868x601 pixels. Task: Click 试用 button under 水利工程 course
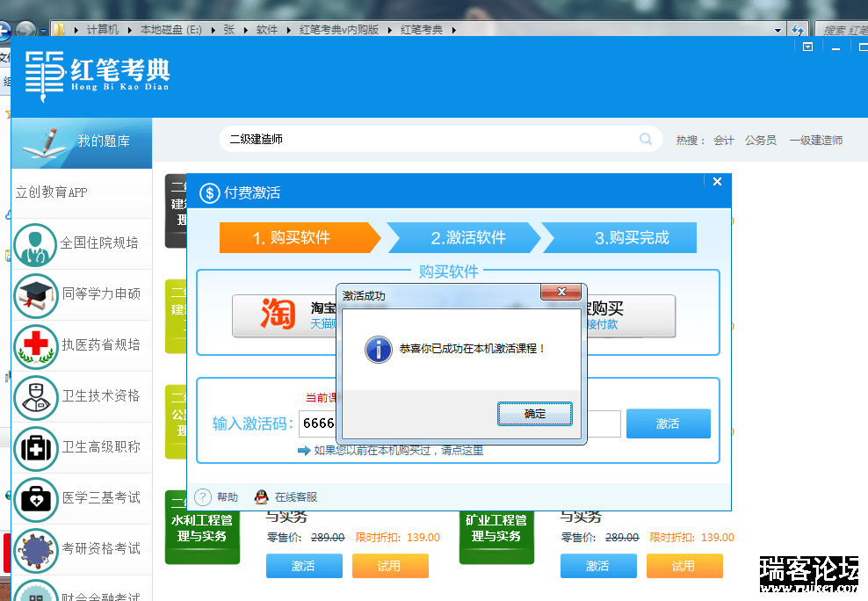click(x=390, y=566)
